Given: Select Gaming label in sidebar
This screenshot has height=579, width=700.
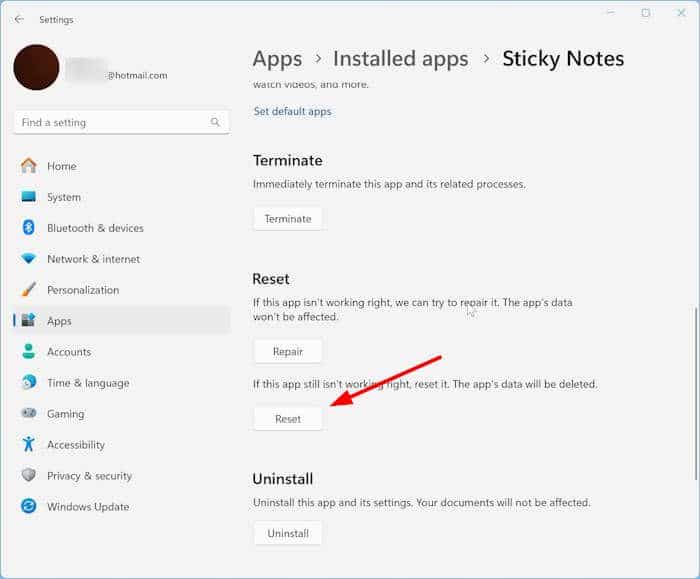Looking at the screenshot, I should (66, 414).
